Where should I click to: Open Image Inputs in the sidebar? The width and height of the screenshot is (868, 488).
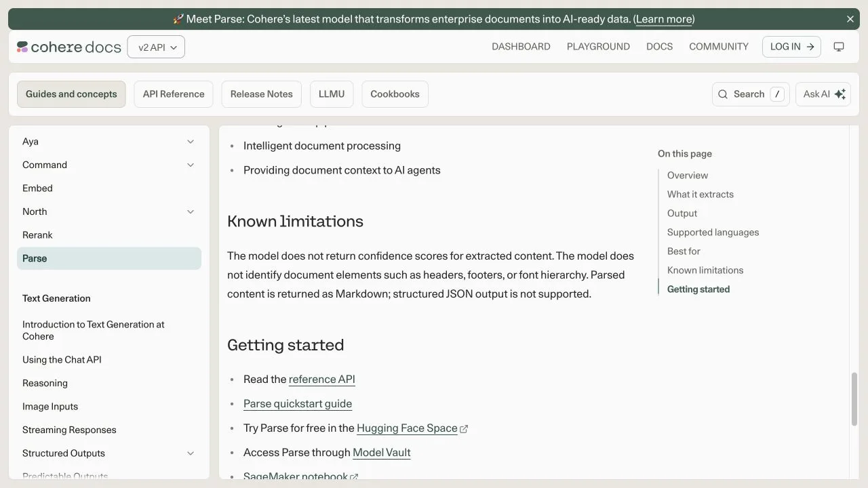109,407
